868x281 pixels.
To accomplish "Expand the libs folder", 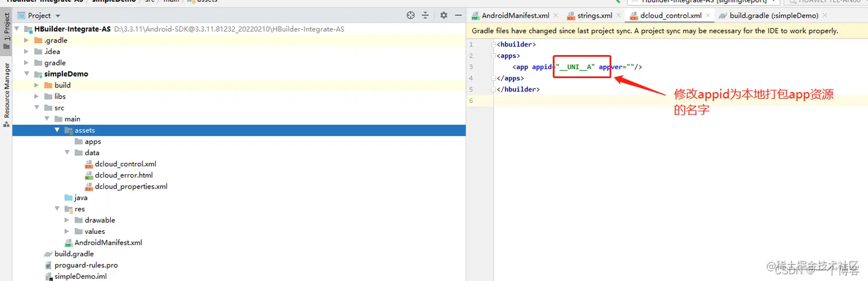I will pos(37,97).
